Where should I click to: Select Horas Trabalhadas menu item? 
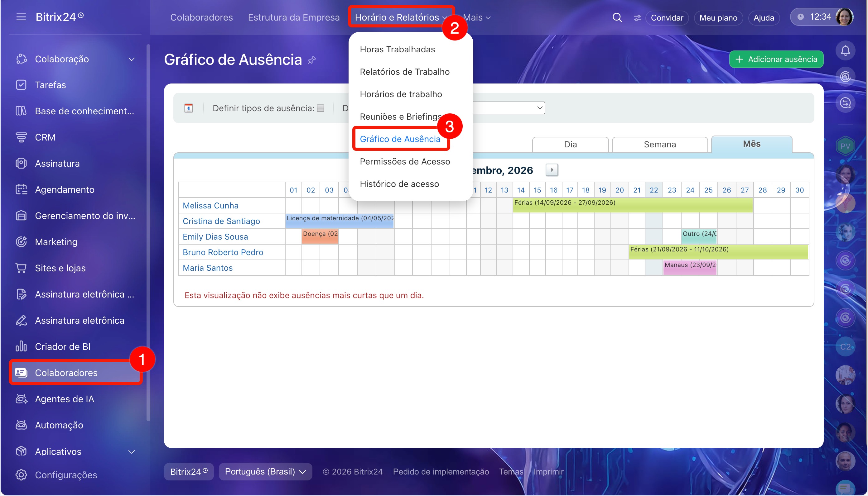point(397,50)
